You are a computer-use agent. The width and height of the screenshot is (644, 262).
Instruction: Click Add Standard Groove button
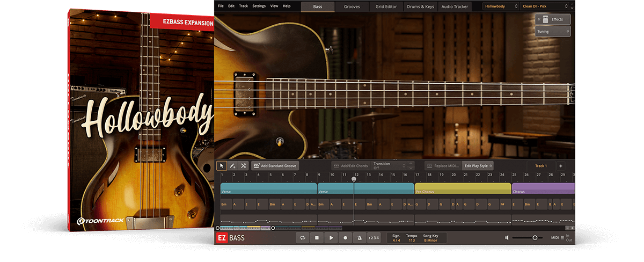[x=274, y=166]
